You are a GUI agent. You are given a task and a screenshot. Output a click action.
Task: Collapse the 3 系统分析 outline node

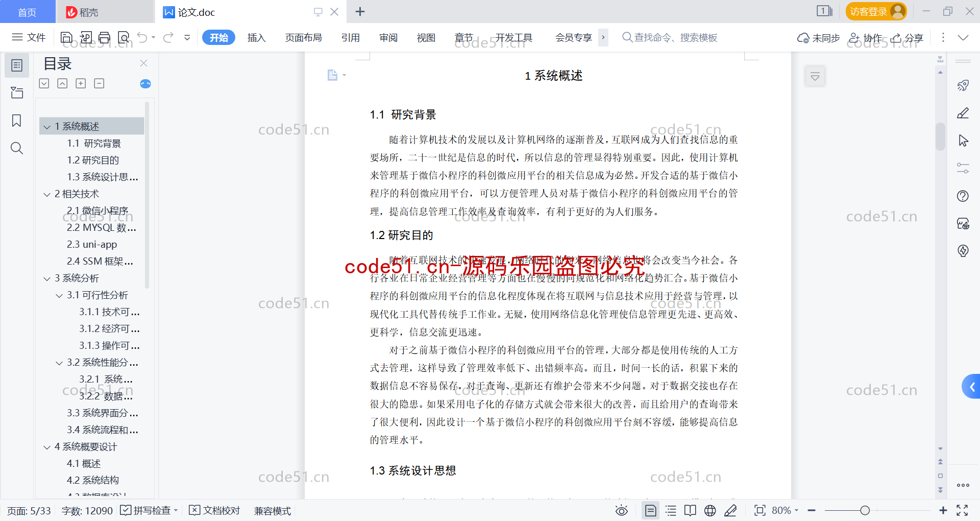[x=47, y=278]
